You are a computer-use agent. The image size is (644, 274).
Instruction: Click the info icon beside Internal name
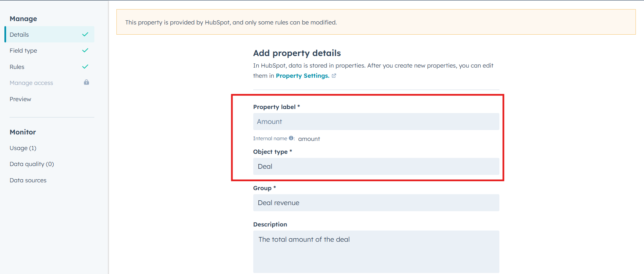click(x=291, y=138)
